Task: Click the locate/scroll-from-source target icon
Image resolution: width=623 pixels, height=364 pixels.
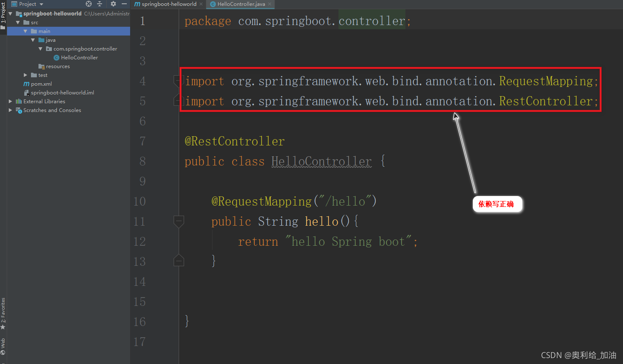Action: pos(89,4)
